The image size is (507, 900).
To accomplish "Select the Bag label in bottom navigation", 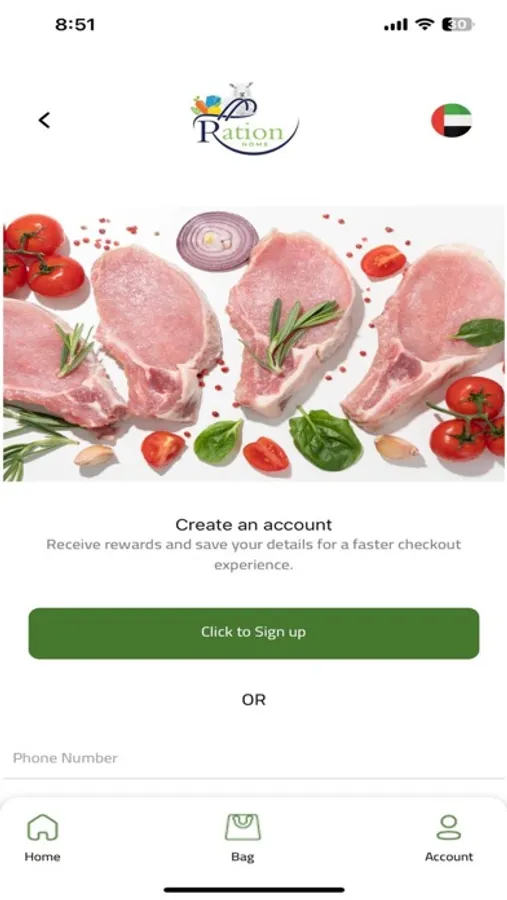I will click(x=242, y=857).
